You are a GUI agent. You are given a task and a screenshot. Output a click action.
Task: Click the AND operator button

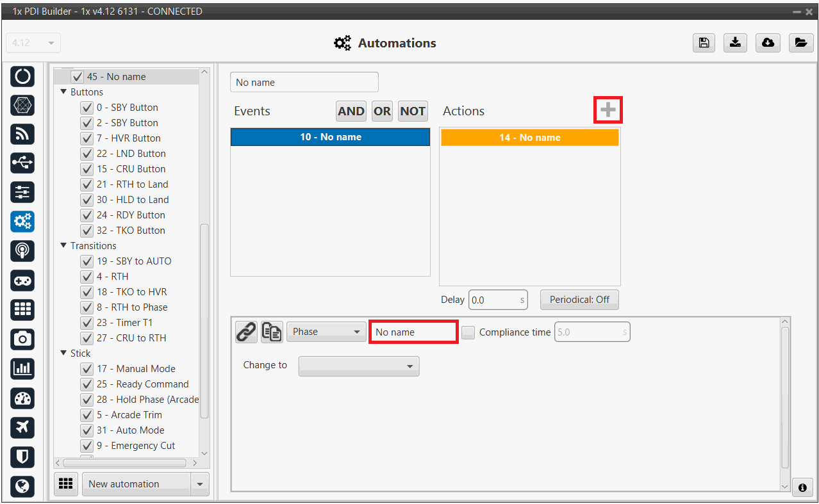[x=351, y=111]
